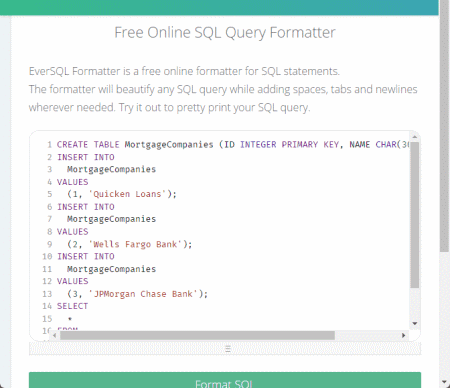Click the code editor's vertical scrollbar thumb
This screenshot has height=388, width=450.
415,215
